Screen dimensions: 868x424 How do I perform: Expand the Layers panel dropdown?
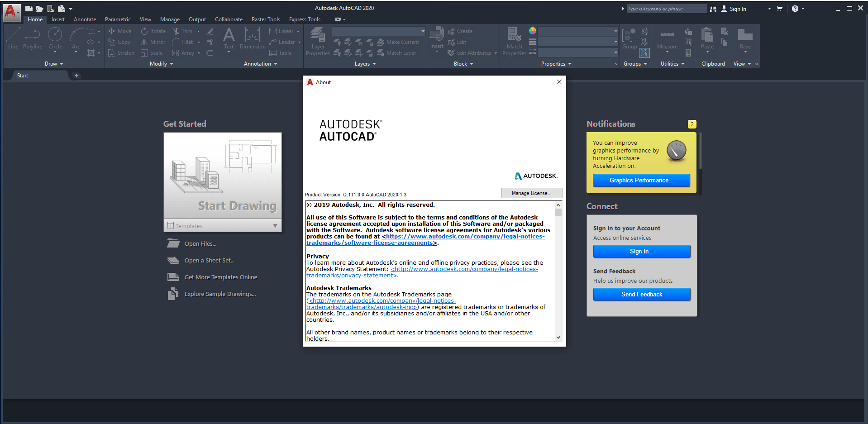tap(365, 64)
